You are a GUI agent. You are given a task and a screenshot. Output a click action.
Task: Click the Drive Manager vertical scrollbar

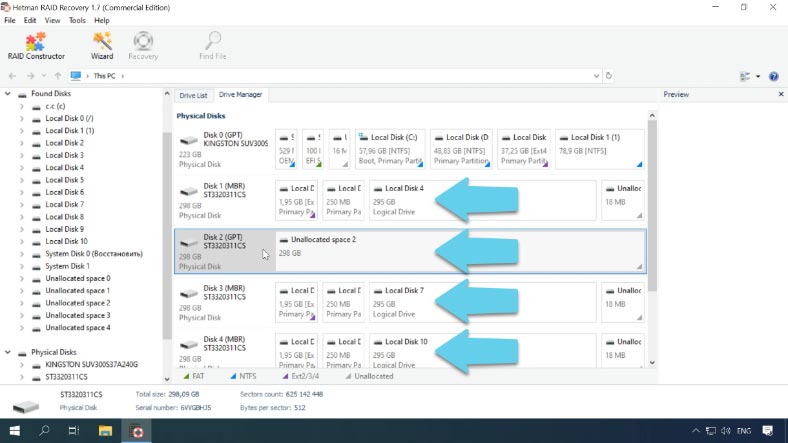point(652,206)
